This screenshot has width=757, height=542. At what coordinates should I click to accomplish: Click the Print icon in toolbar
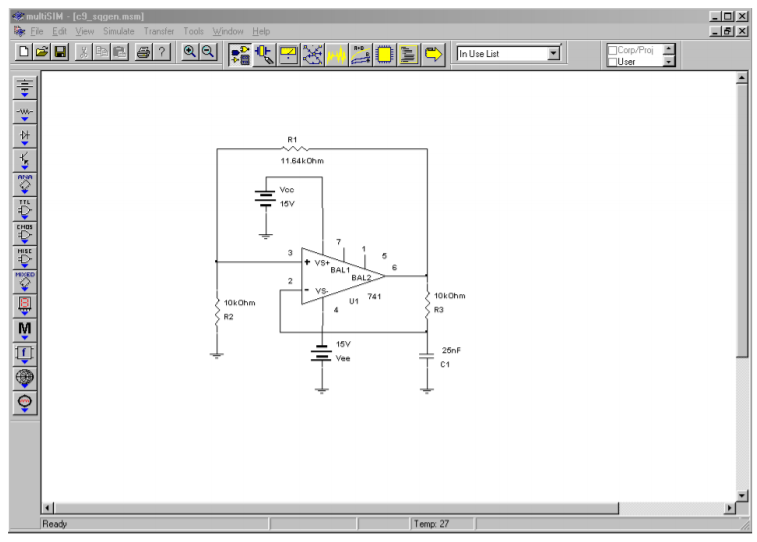pyautogui.click(x=143, y=53)
